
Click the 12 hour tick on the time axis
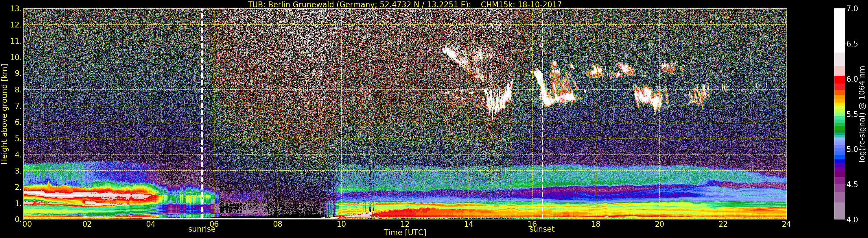pos(405,224)
